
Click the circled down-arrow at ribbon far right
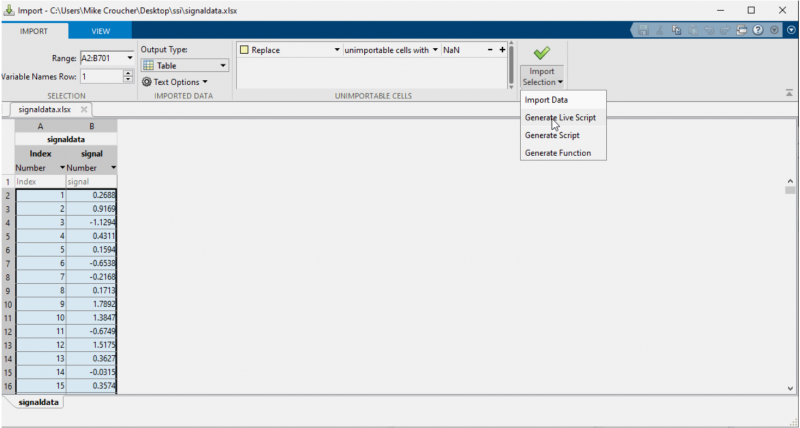pyautogui.click(x=791, y=30)
